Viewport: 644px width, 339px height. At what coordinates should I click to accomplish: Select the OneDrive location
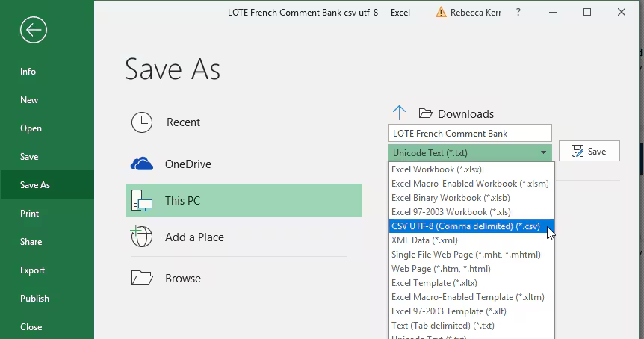243,164
